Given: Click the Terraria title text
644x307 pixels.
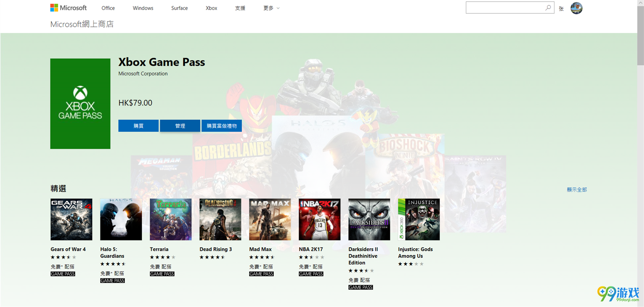Looking at the screenshot, I should [x=159, y=249].
